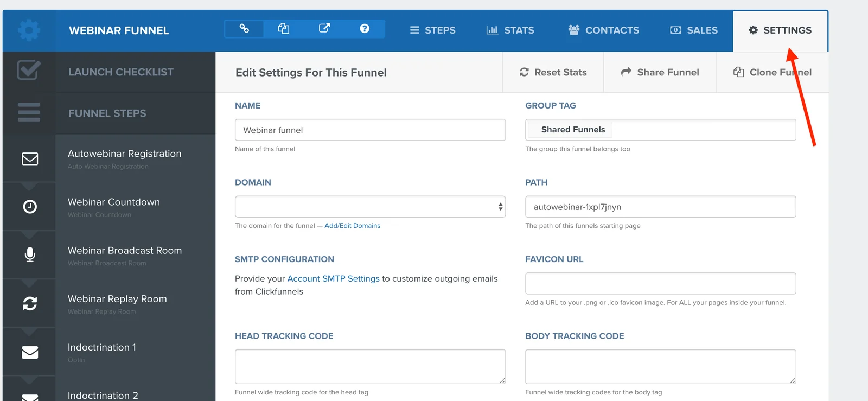This screenshot has height=401, width=868.
Task: Click the Group Tag field
Action: (660, 130)
